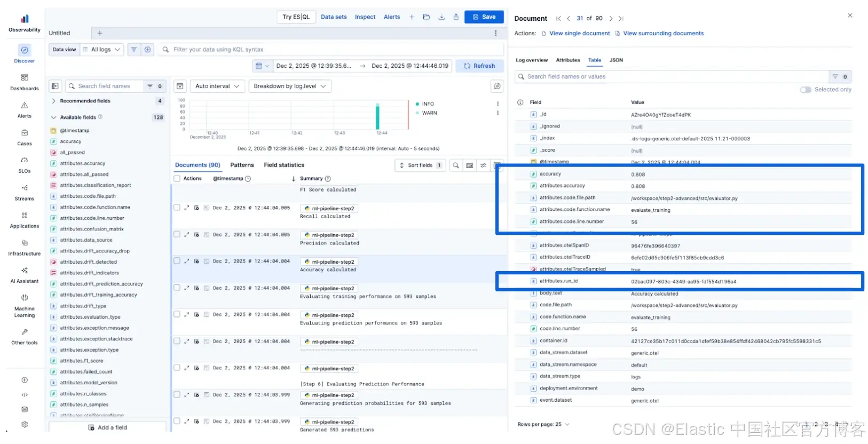
Task: Go to first document in flyout
Action: pyautogui.click(x=558, y=18)
